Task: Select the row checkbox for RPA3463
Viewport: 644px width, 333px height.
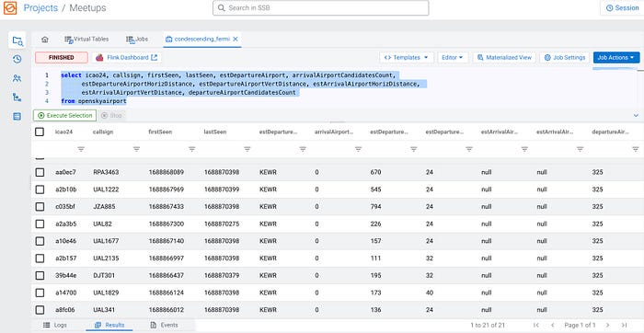Action: 40,172
